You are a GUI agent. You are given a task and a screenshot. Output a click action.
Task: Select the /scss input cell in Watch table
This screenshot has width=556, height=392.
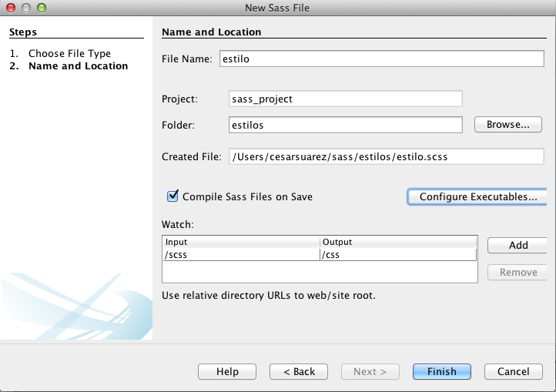pos(242,254)
